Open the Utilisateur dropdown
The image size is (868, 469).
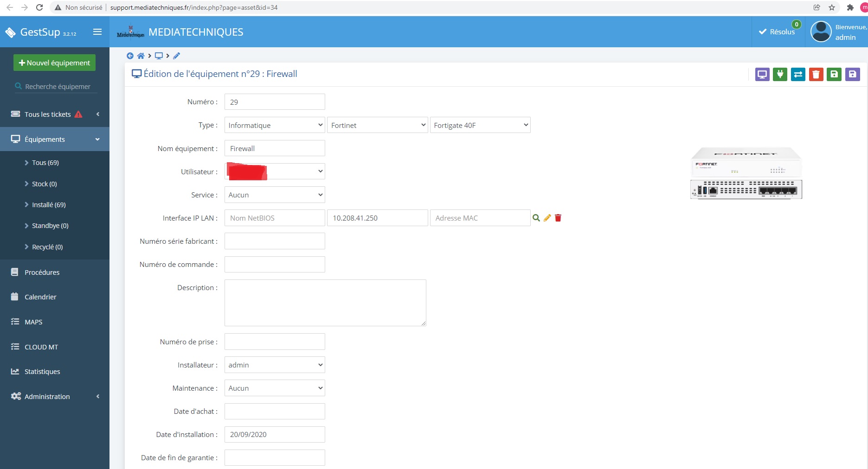coord(275,171)
